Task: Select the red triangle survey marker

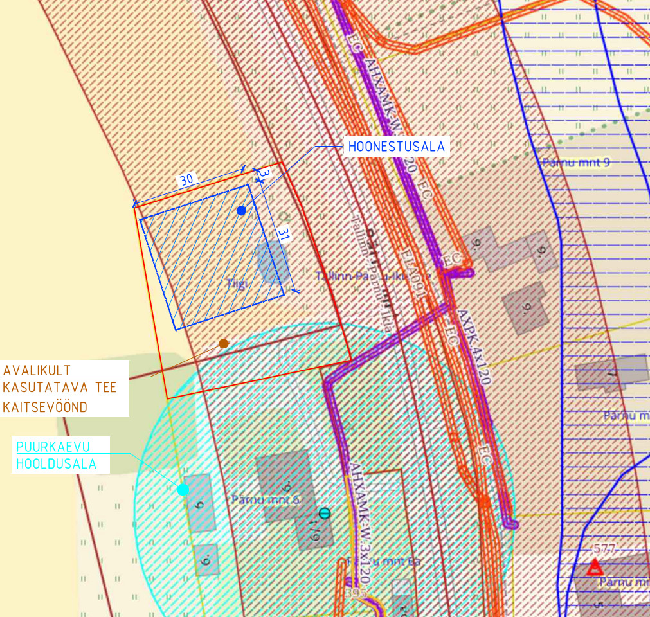Action: [x=595, y=567]
